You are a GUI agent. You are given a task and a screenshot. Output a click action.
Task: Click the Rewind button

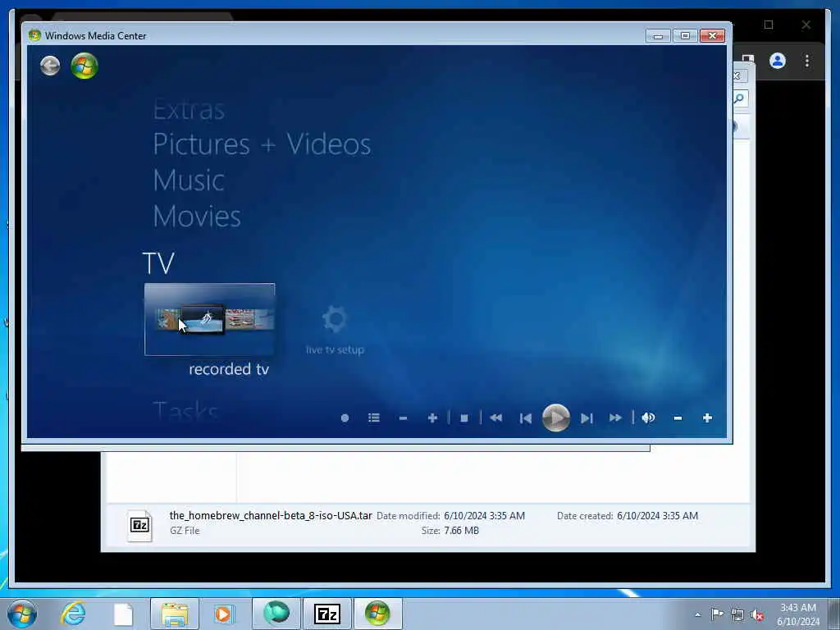click(x=496, y=418)
